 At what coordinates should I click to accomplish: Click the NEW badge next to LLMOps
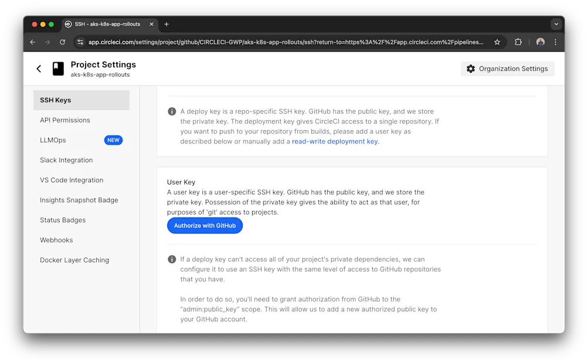pos(113,140)
